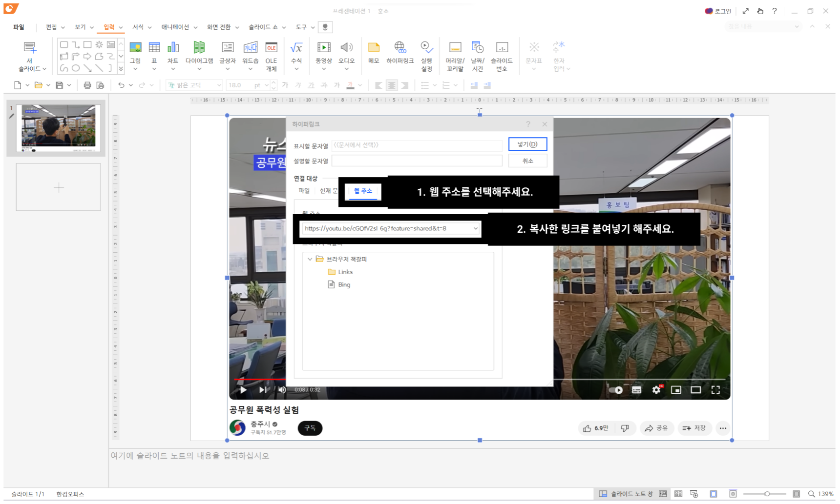Open the equation editor with 수식

pyautogui.click(x=296, y=54)
